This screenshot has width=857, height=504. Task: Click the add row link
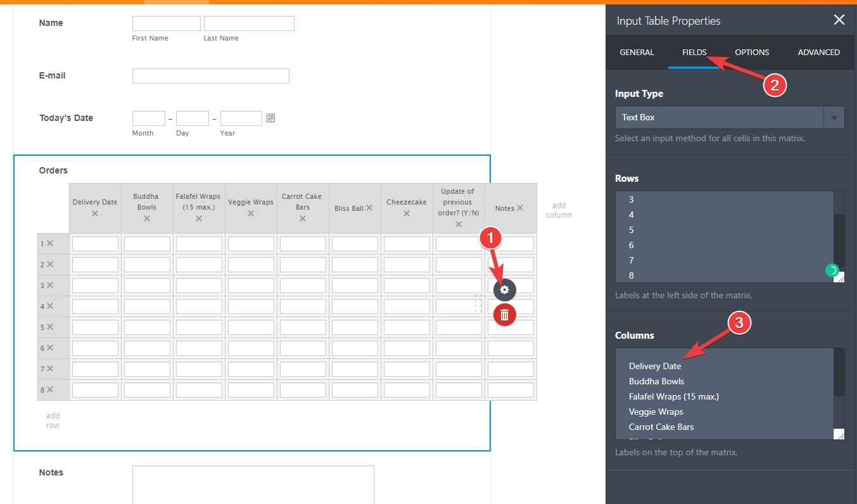(53, 420)
